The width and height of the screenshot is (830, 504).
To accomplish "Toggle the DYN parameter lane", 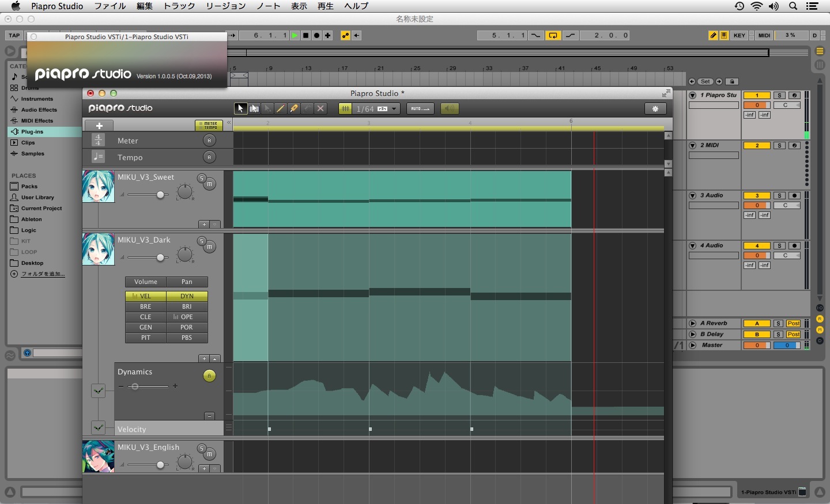I will [187, 296].
